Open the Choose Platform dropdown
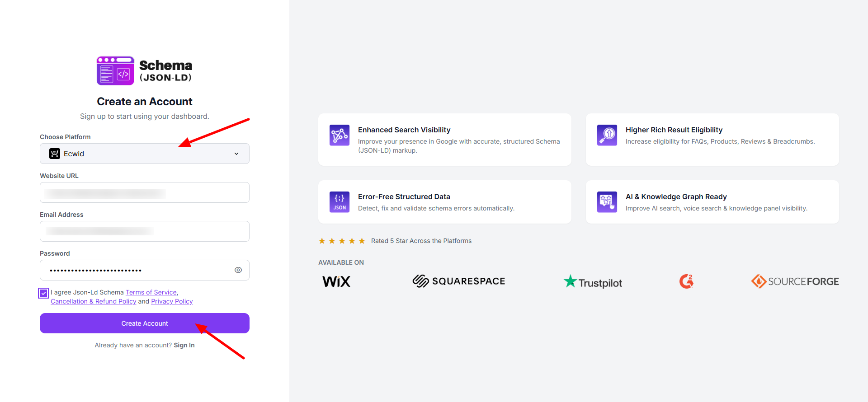Screen dimensions: 868x402 (x=145, y=154)
